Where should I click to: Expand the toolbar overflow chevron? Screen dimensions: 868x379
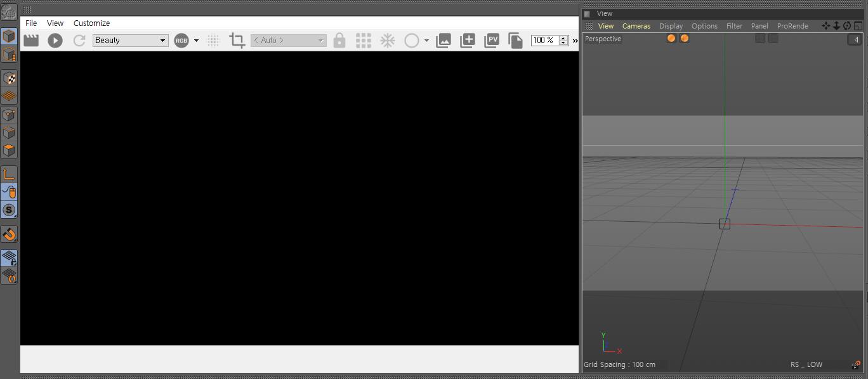click(x=575, y=41)
